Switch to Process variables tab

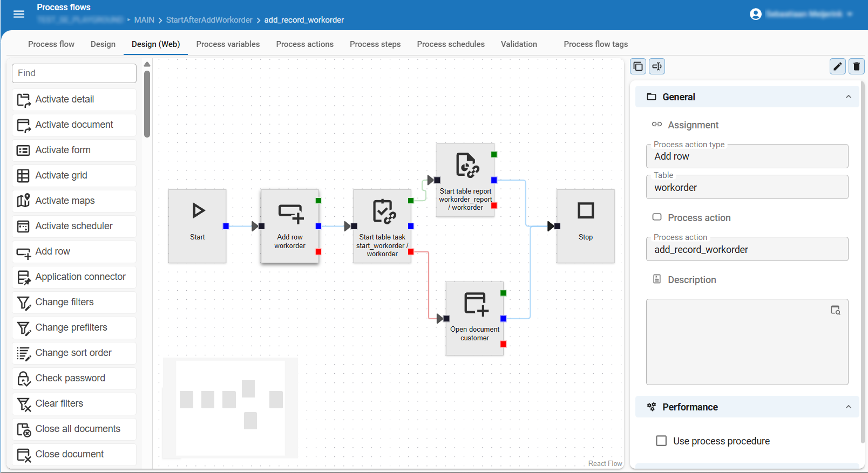click(x=228, y=44)
